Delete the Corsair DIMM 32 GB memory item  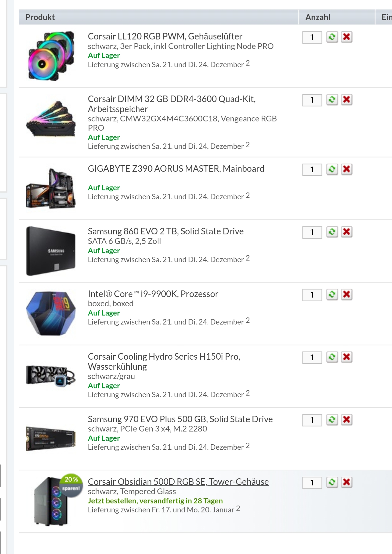pos(347,100)
